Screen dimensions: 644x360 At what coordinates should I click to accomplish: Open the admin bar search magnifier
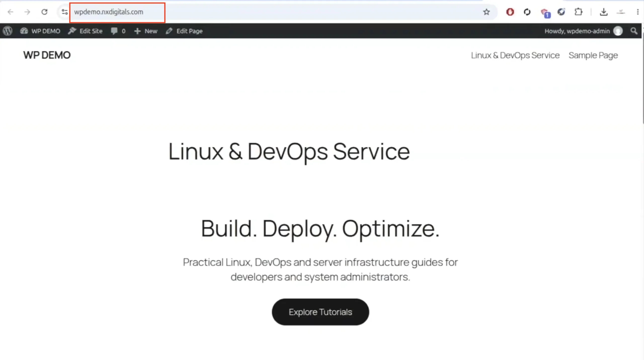[x=634, y=31]
